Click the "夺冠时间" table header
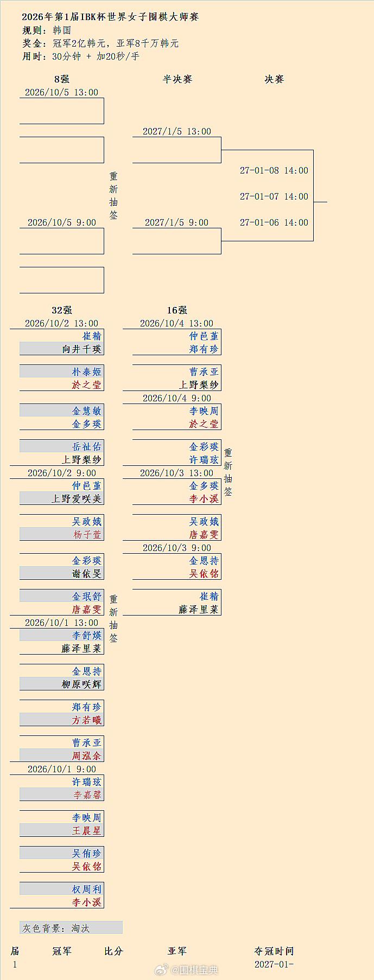 (274, 951)
